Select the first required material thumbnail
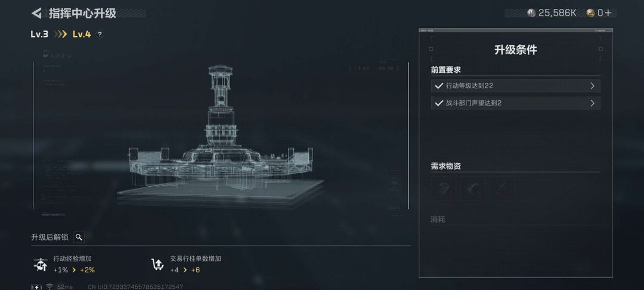644x290 pixels. [x=444, y=189]
